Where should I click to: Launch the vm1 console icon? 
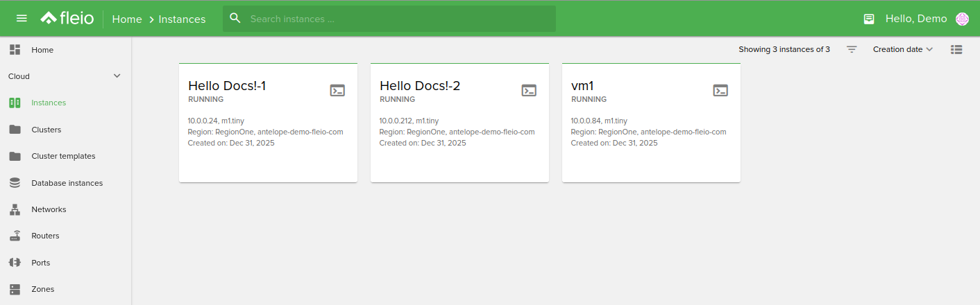[720, 90]
